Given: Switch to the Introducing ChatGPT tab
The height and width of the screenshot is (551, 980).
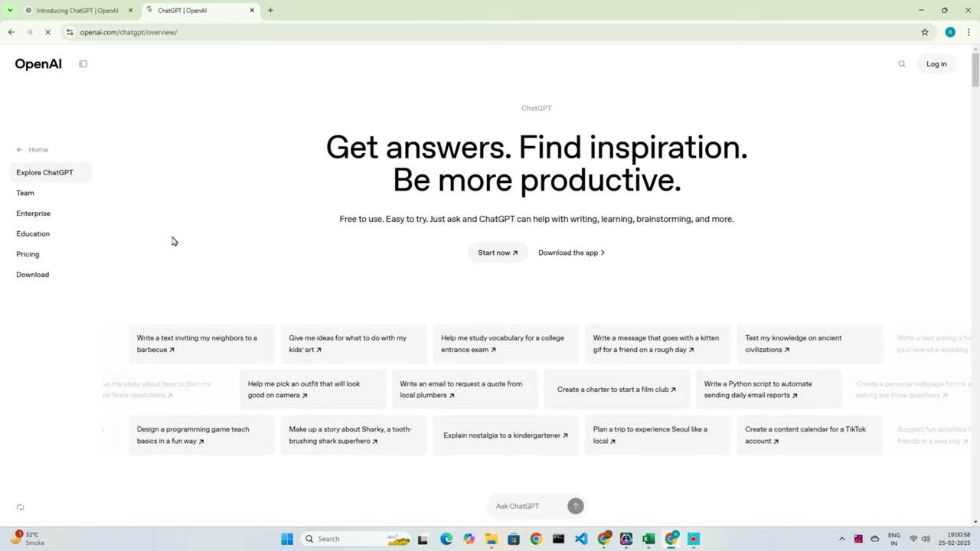Looking at the screenshot, I should coord(77,11).
